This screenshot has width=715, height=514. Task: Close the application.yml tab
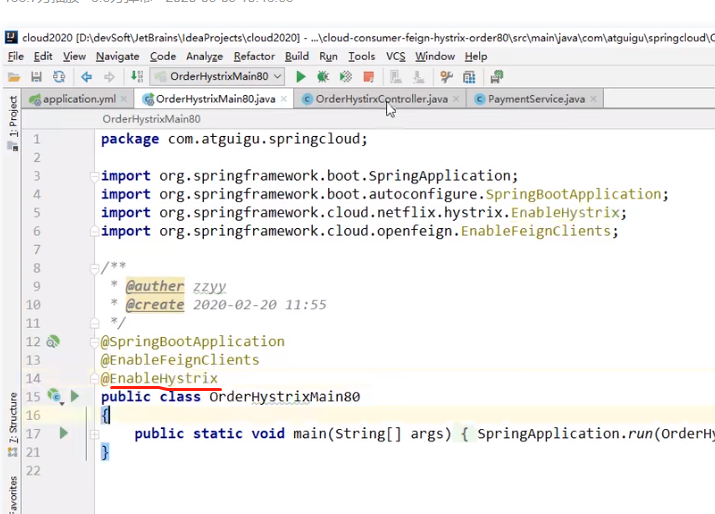point(124,99)
